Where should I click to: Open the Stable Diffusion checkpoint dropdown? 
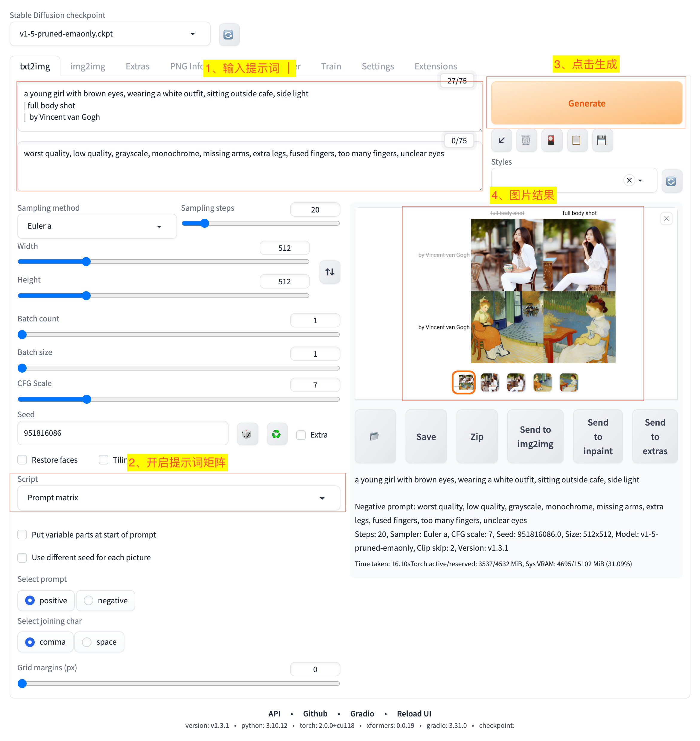[x=110, y=34]
